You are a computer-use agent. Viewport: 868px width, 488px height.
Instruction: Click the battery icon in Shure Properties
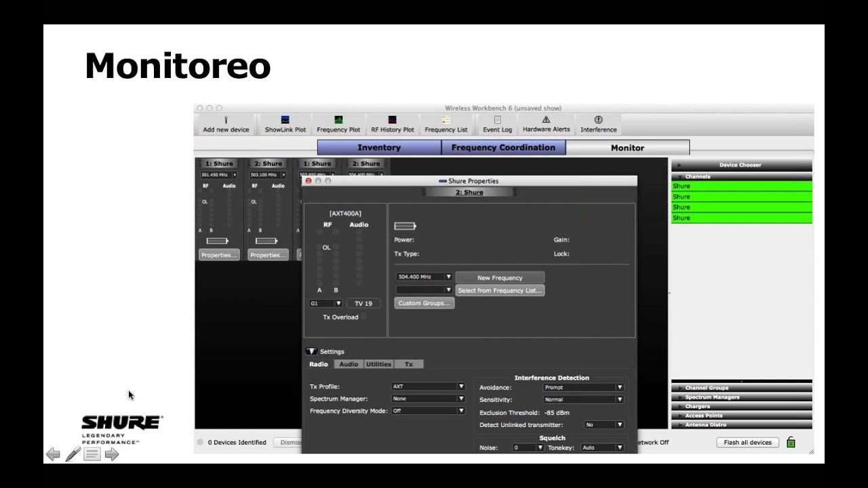405,226
